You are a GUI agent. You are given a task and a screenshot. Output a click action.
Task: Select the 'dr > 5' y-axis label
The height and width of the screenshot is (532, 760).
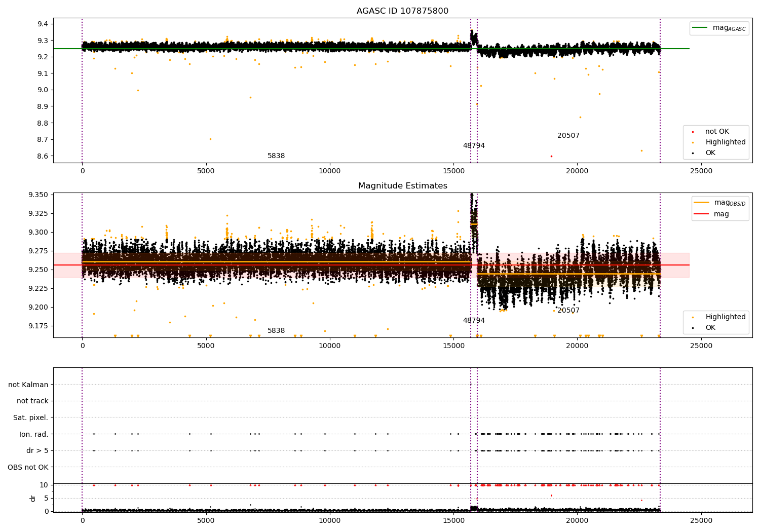click(x=37, y=450)
